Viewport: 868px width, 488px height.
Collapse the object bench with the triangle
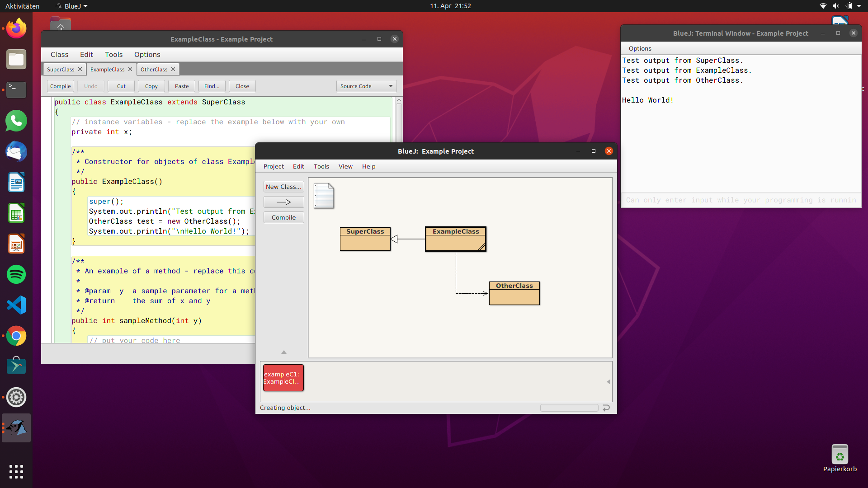click(x=283, y=352)
